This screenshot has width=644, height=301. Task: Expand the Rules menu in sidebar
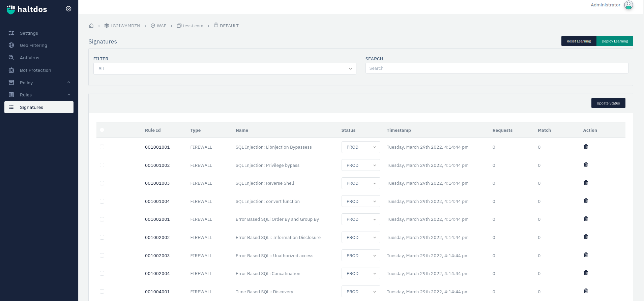click(x=39, y=95)
